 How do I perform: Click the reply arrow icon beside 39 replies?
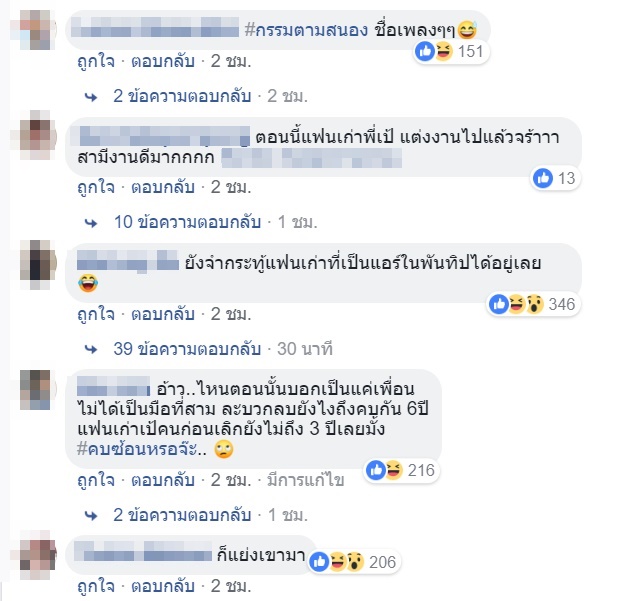click(91, 350)
